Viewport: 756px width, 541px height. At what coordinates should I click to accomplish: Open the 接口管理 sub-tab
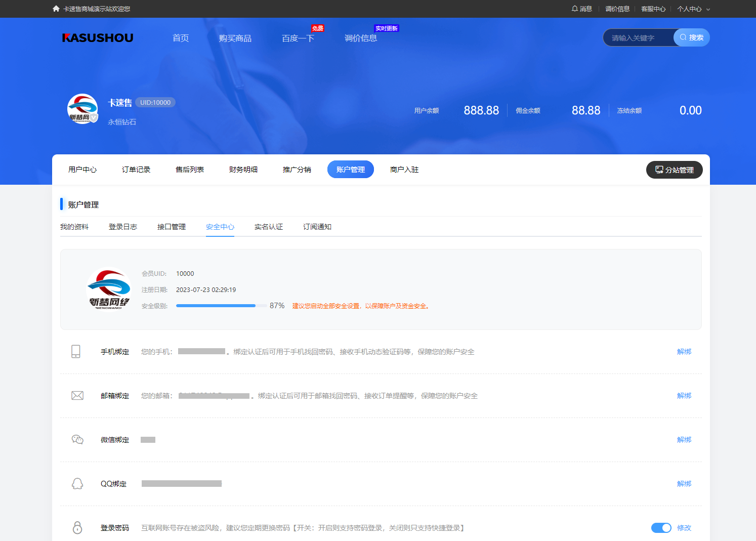(172, 227)
